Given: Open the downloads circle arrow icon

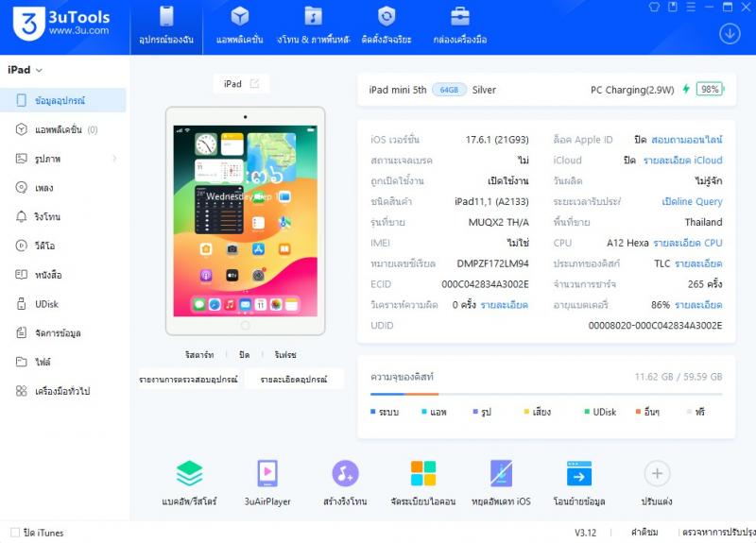Looking at the screenshot, I should (730, 34).
